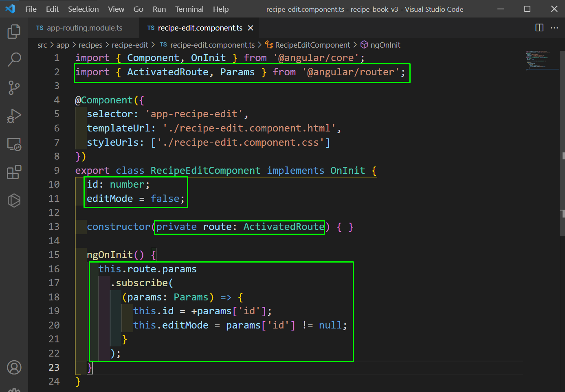Screen dimensions: 565x392
Task: Click the vertical editor scrollbar
Action: (x=563, y=142)
